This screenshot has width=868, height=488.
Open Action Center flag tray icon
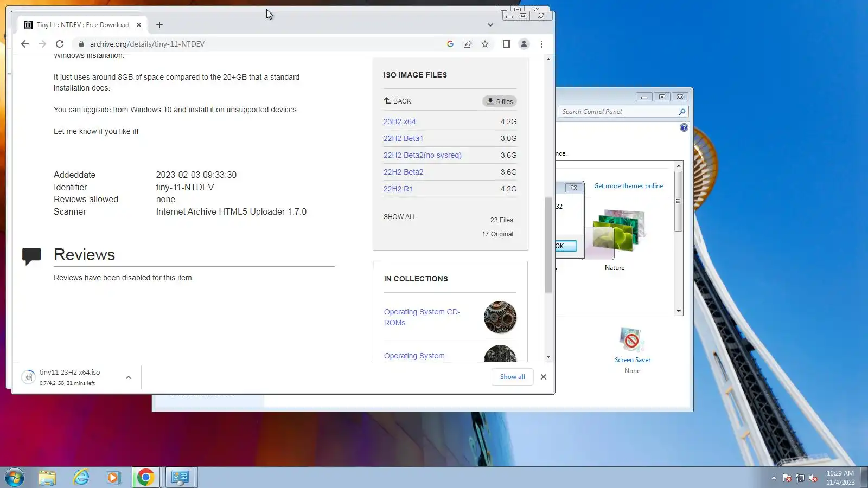point(787,478)
